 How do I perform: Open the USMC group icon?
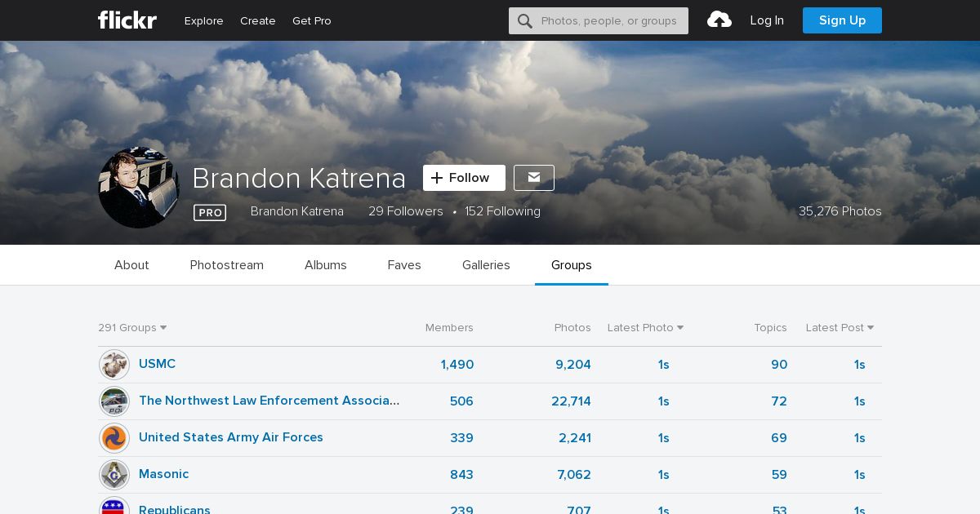click(x=114, y=365)
